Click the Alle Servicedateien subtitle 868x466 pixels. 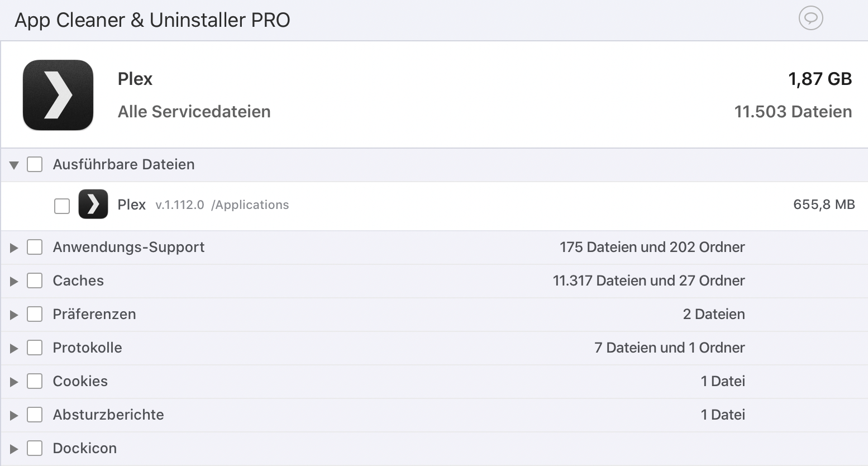pyautogui.click(x=194, y=112)
